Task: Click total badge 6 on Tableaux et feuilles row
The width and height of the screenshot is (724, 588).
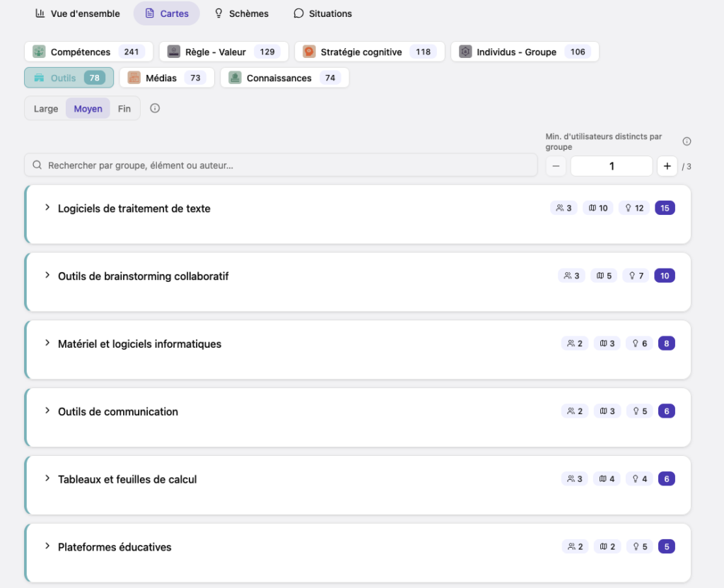Action: coord(667,479)
